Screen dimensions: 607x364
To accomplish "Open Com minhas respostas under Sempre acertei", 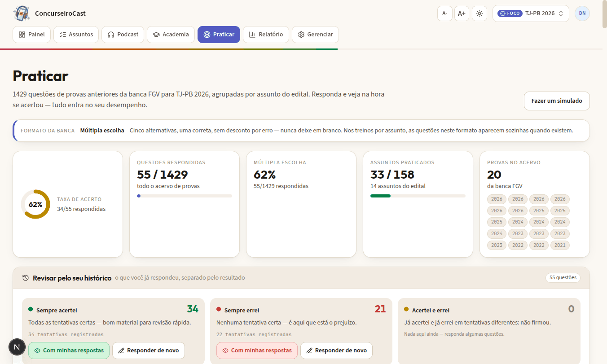I will click(x=69, y=351).
